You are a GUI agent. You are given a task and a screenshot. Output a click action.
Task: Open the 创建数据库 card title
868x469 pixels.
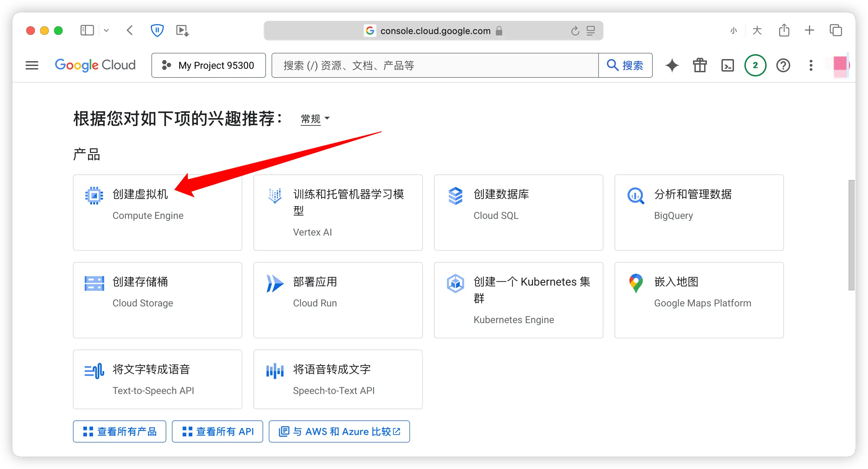click(501, 194)
